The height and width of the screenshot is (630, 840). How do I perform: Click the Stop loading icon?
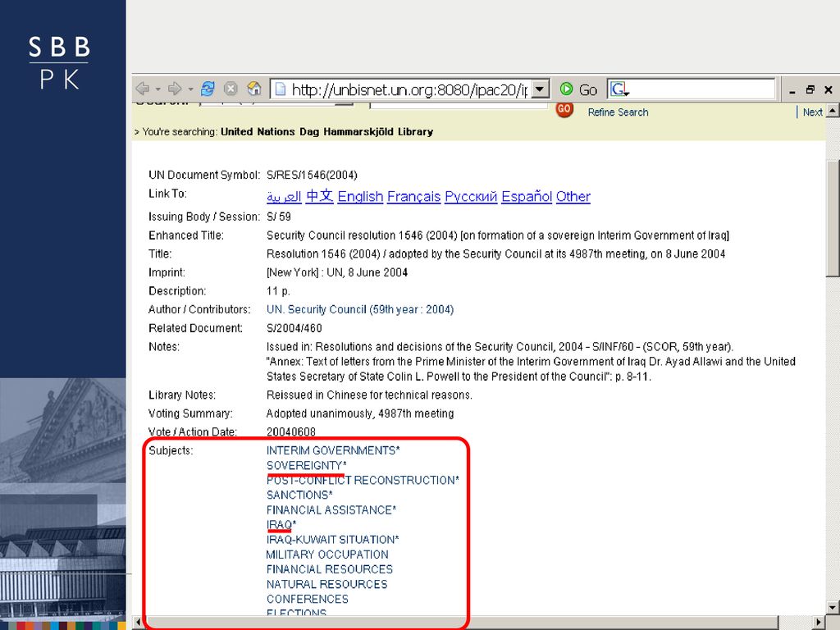click(231, 89)
